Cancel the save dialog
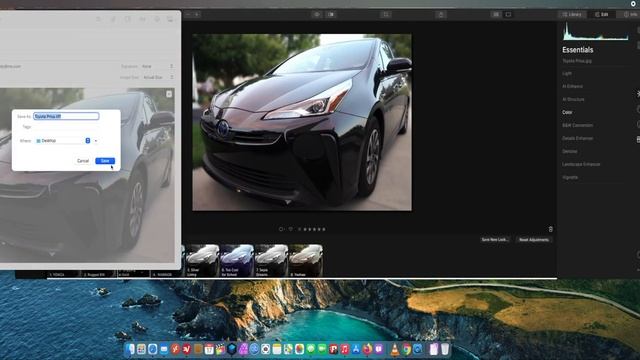640x360 pixels. [x=83, y=161]
